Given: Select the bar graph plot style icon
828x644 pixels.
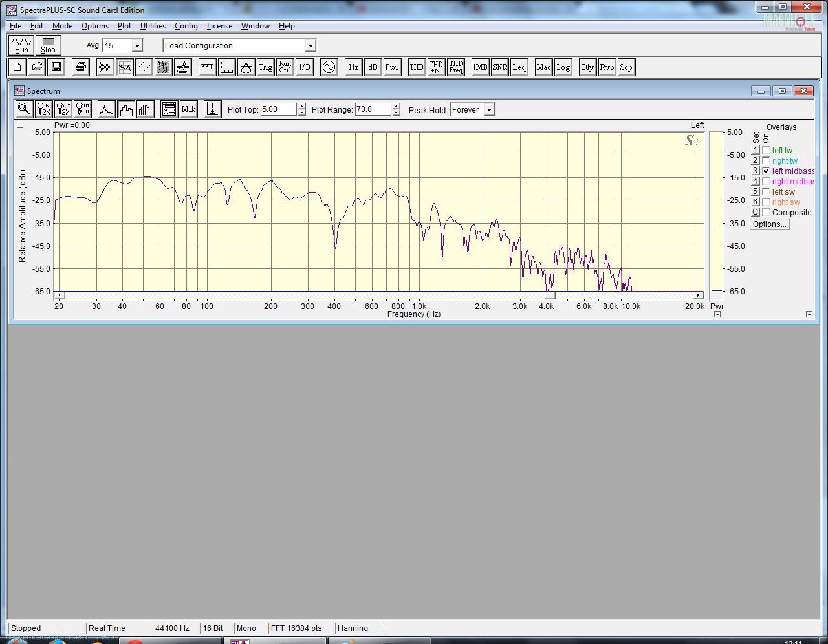Looking at the screenshot, I should pyautogui.click(x=146, y=109).
